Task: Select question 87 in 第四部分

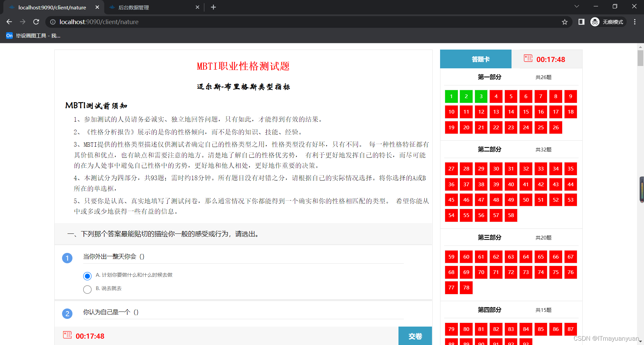Action: coord(571,329)
